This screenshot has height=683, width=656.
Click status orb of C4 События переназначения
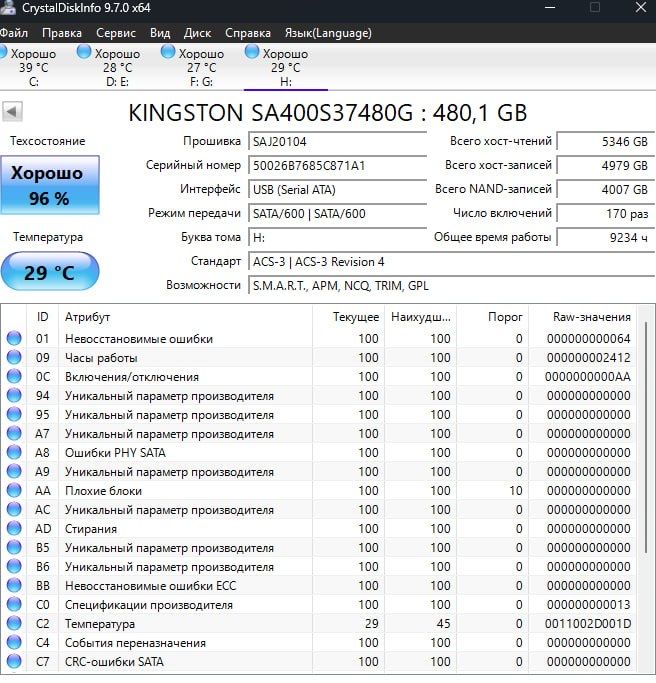(14, 642)
